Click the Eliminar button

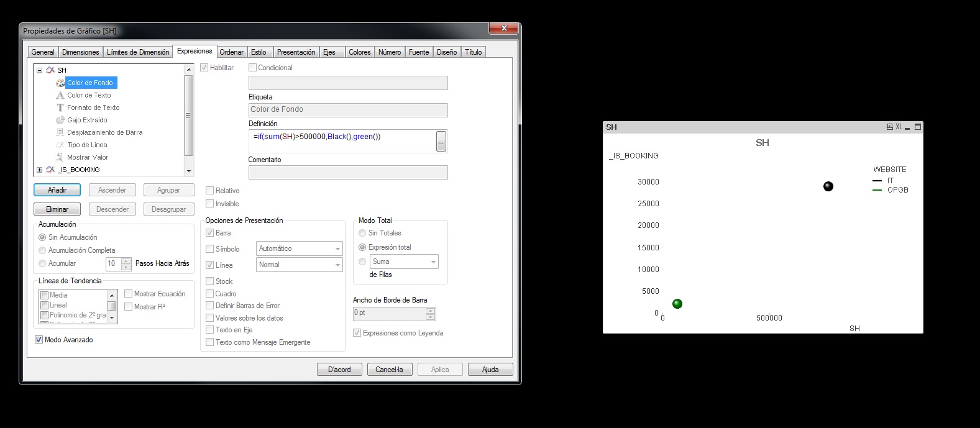coord(57,209)
